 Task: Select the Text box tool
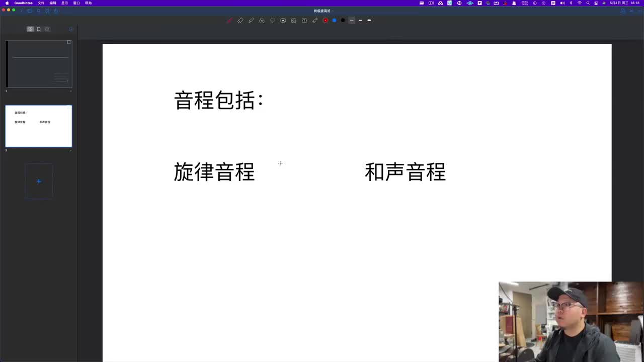[x=304, y=21]
